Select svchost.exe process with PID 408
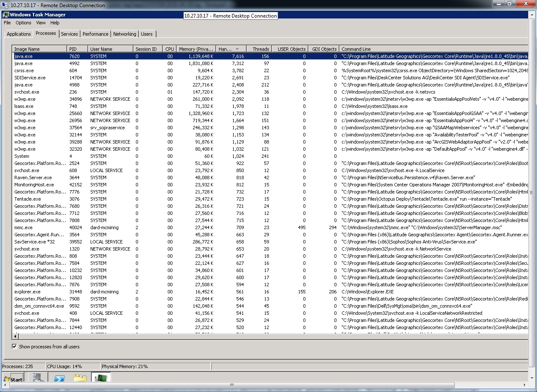Image resolution: width=537 pixels, height=392 pixels. point(270,313)
